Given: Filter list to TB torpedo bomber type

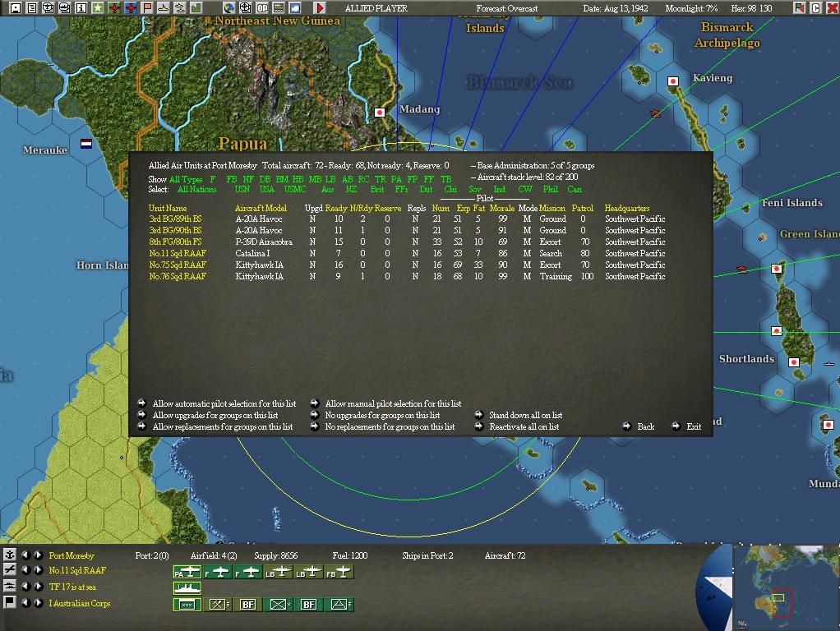Looking at the screenshot, I should coord(445,179).
